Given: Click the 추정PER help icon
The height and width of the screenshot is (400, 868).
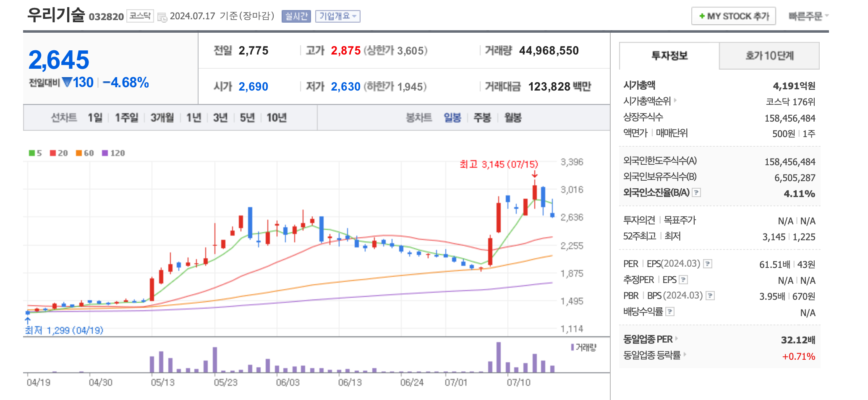Looking at the screenshot, I should pos(684,280).
